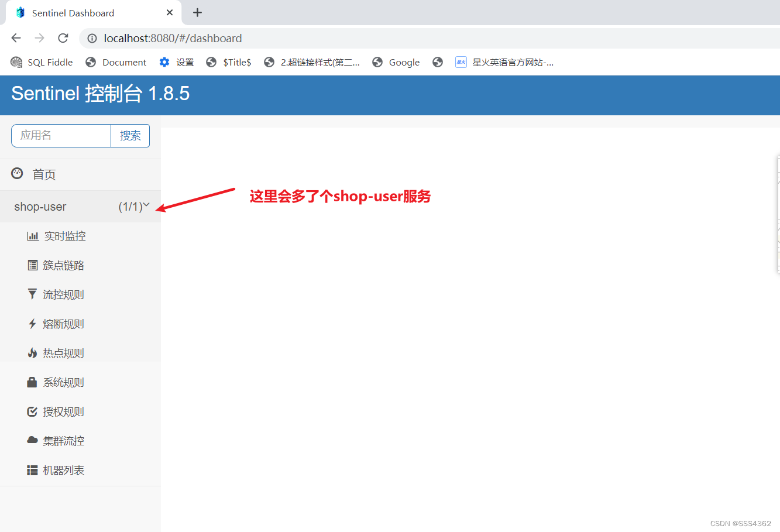This screenshot has height=532, width=780.
Task: Open the unlabeled globe bookmark
Action: pyautogui.click(x=438, y=62)
